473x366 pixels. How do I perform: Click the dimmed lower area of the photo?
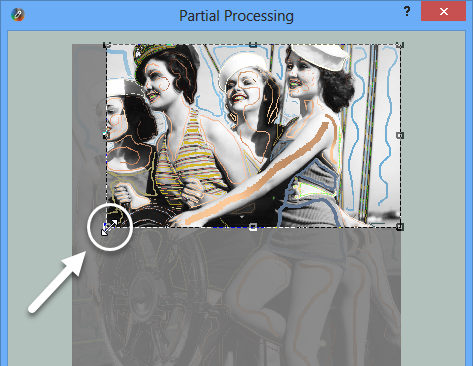(236, 297)
